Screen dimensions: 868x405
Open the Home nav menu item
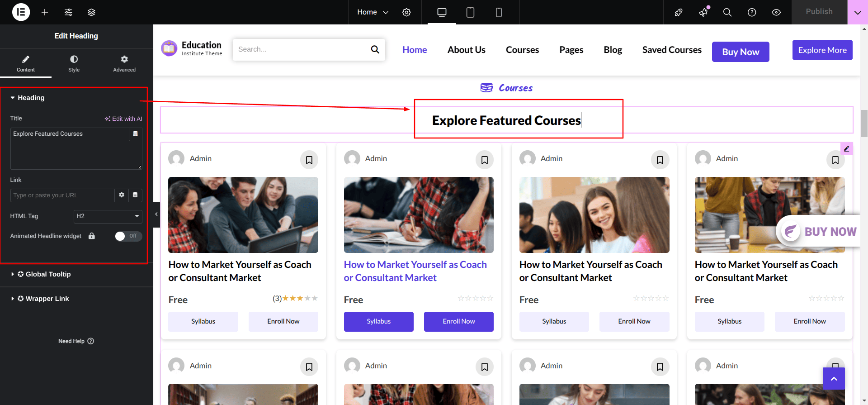pyautogui.click(x=415, y=50)
